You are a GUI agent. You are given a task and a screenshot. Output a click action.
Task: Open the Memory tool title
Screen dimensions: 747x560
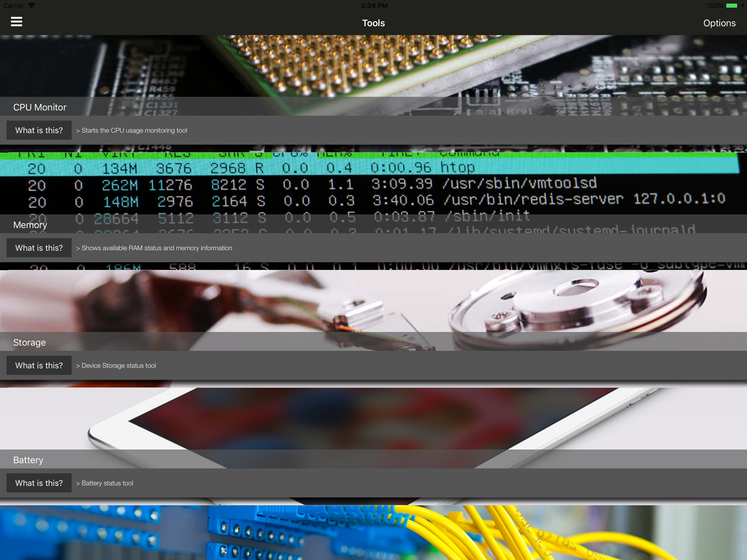(30, 224)
